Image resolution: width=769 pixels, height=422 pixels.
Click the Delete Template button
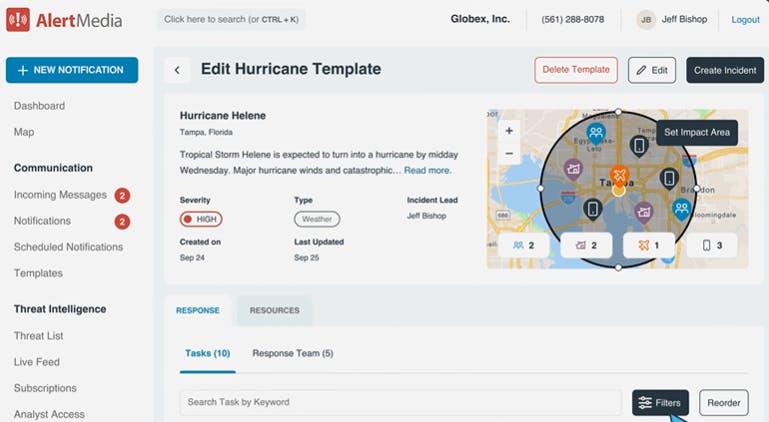576,70
